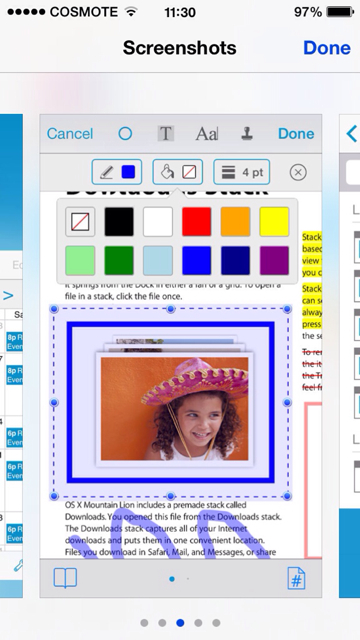The width and height of the screenshot is (360, 640).
Task: Choose the purple color swatch
Action: pos(274,260)
